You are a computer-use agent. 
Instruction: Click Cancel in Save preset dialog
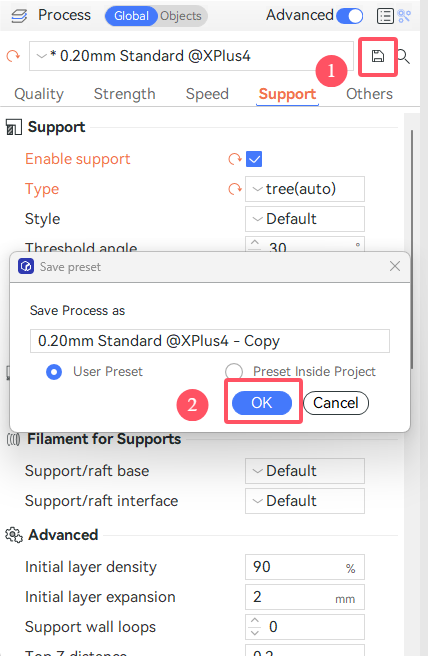point(336,403)
